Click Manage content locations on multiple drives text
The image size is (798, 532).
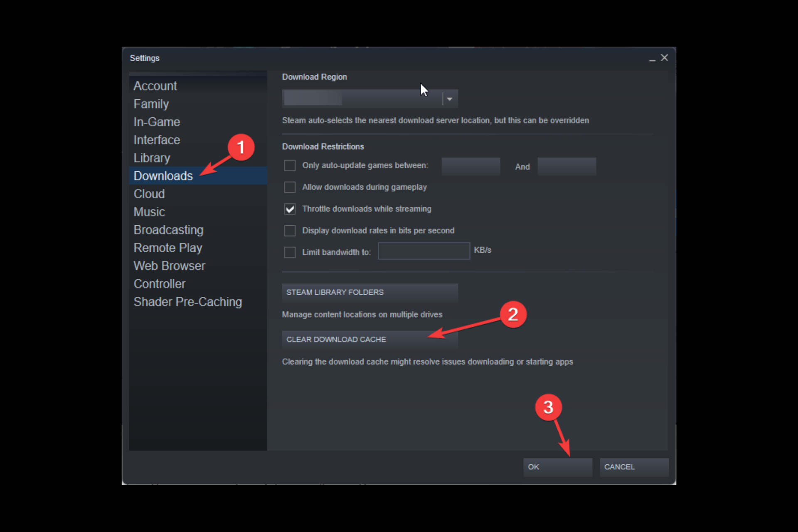pyautogui.click(x=362, y=315)
